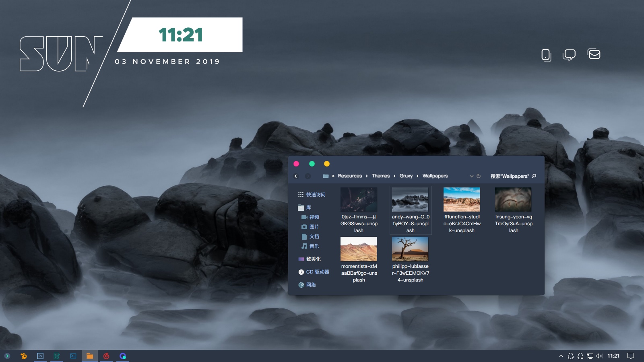Click the phone icon on the desktop

(546, 55)
